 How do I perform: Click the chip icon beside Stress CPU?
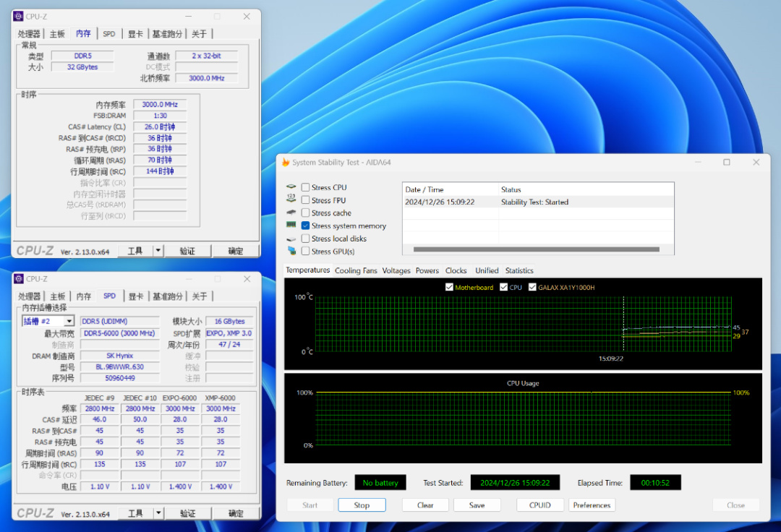[x=291, y=187]
